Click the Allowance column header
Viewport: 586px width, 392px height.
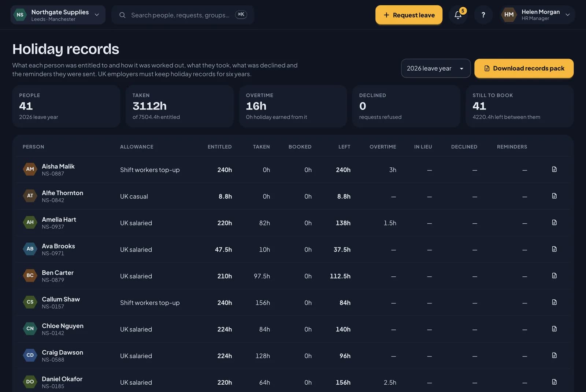click(137, 147)
